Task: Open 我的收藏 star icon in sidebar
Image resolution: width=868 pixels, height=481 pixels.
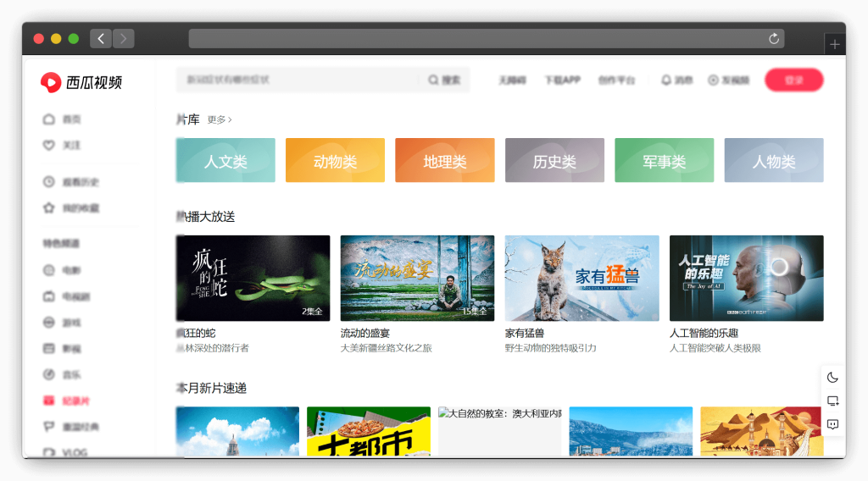Action: tap(48, 207)
